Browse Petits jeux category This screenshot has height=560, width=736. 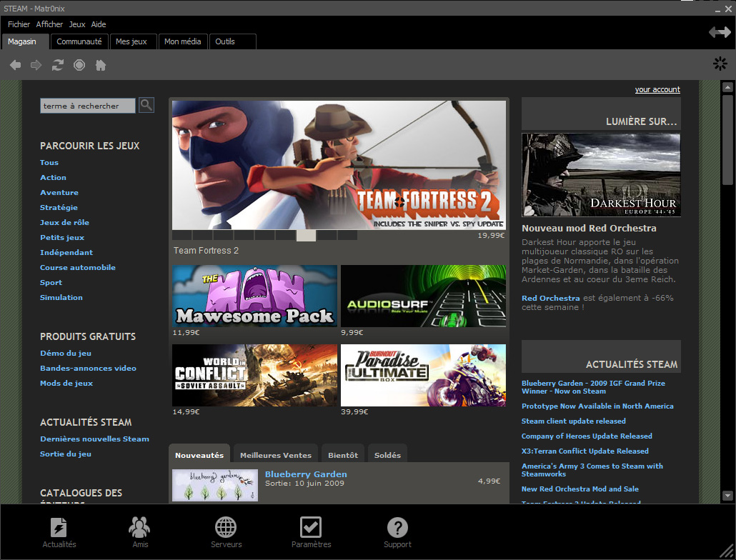(x=62, y=237)
